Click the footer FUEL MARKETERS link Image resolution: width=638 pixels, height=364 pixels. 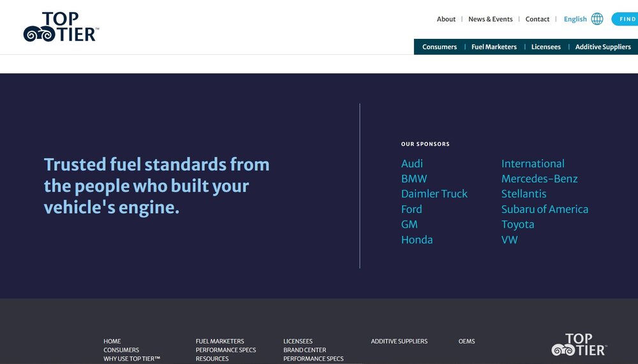[x=219, y=341]
